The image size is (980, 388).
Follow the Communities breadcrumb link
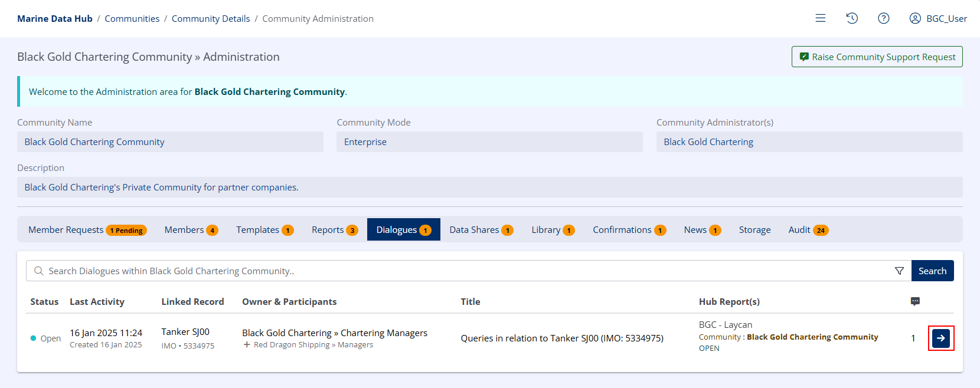[x=132, y=19]
